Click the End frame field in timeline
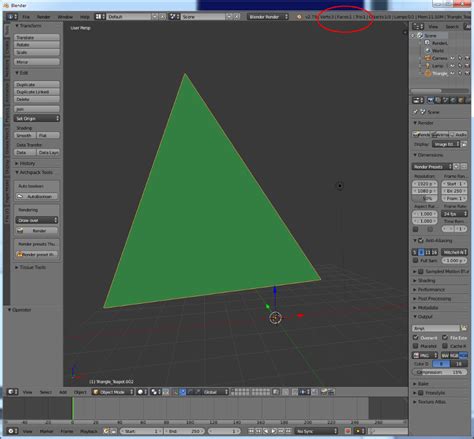Screen dimensions: 474x439 pyautogui.click(x=184, y=431)
